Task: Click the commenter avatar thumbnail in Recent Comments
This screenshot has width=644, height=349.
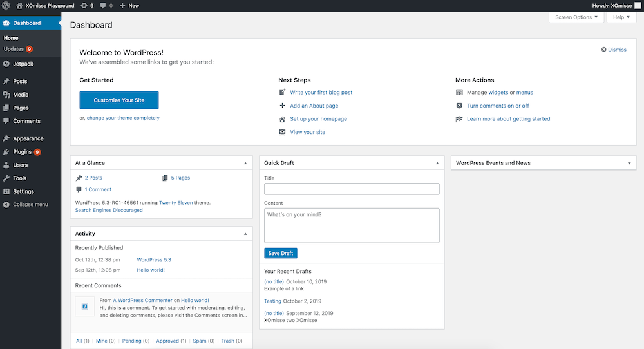Action: click(84, 307)
